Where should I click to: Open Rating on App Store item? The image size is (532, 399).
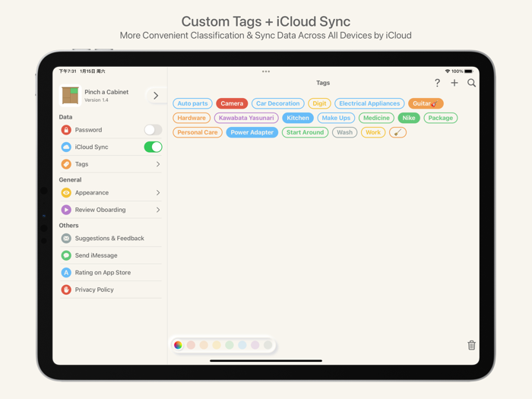[x=111, y=272]
